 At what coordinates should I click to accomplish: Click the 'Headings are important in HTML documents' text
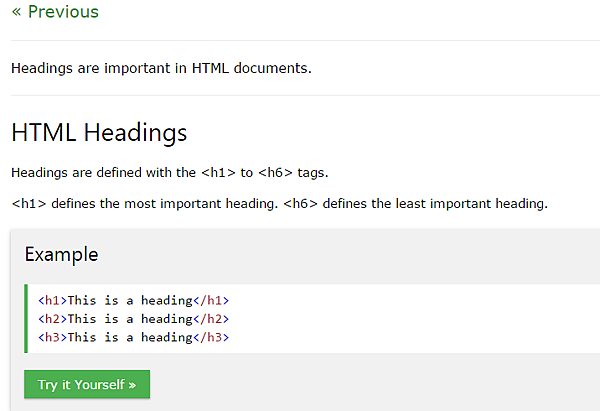click(161, 69)
